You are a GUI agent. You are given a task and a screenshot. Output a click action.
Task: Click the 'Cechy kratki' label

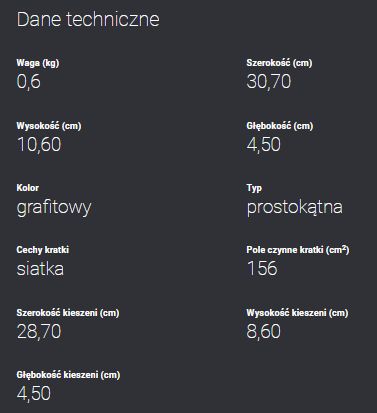pos(43,250)
